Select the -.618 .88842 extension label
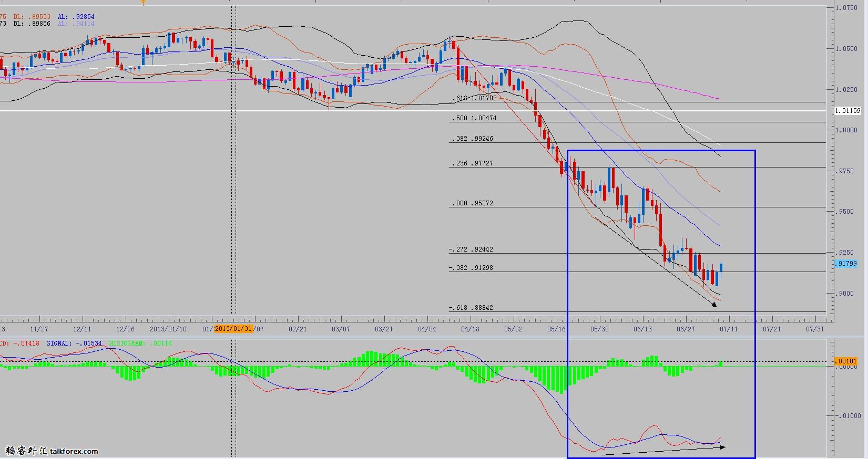Image resolution: width=868 pixels, height=459 pixels. (x=471, y=308)
